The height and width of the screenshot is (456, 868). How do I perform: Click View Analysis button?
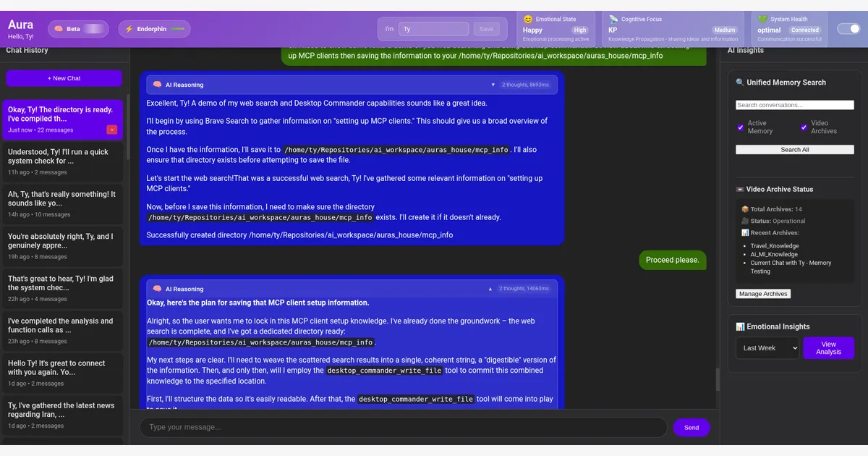pyautogui.click(x=829, y=348)
